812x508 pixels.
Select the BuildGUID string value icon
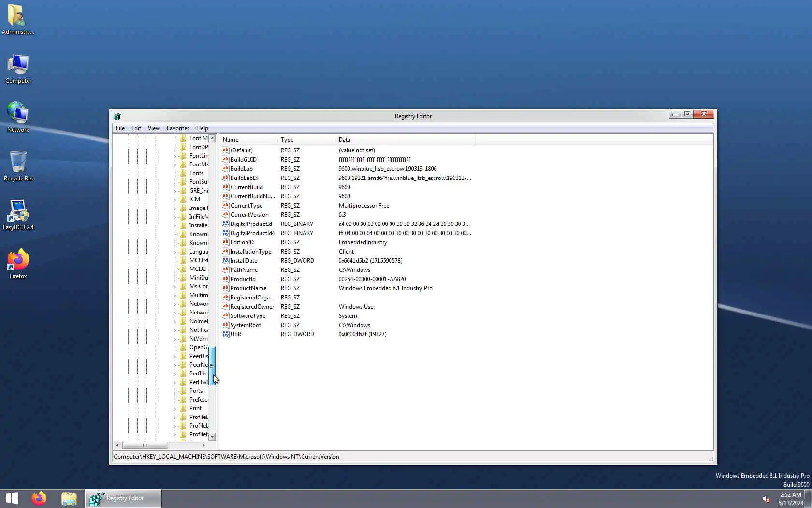point(225,159)
